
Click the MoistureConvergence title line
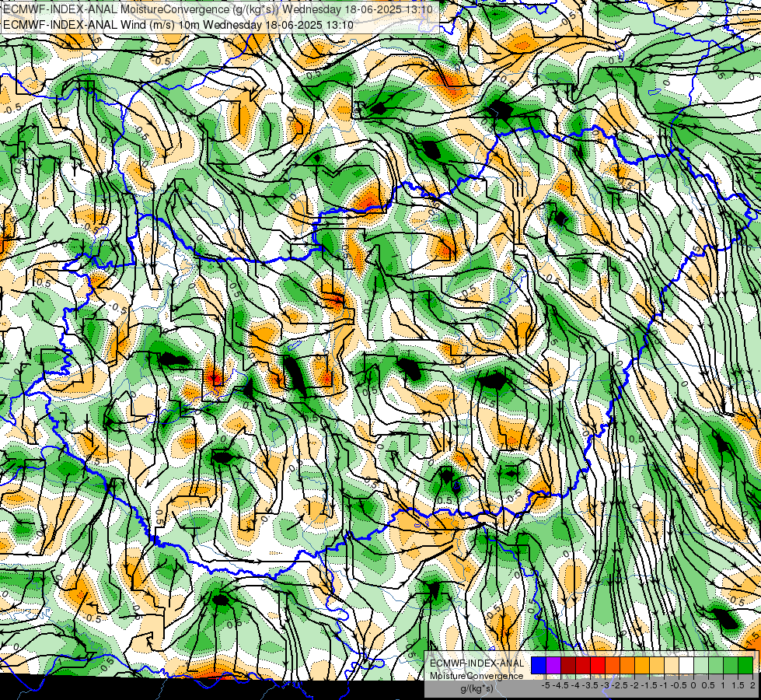coord(218,9)
